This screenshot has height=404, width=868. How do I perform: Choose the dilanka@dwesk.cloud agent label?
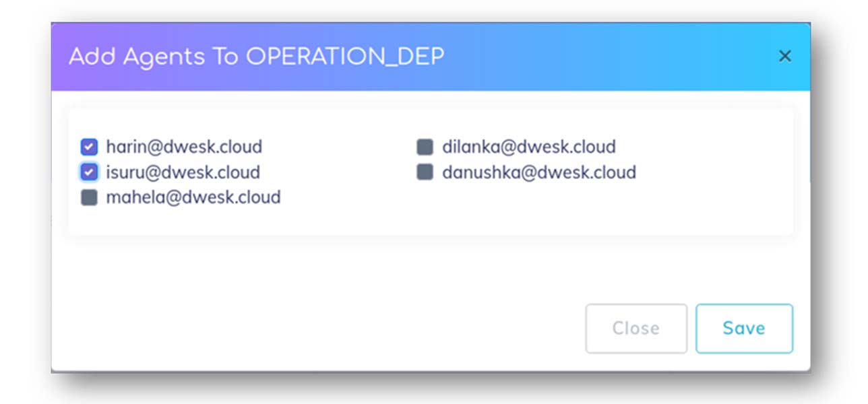tap(528, 147)
